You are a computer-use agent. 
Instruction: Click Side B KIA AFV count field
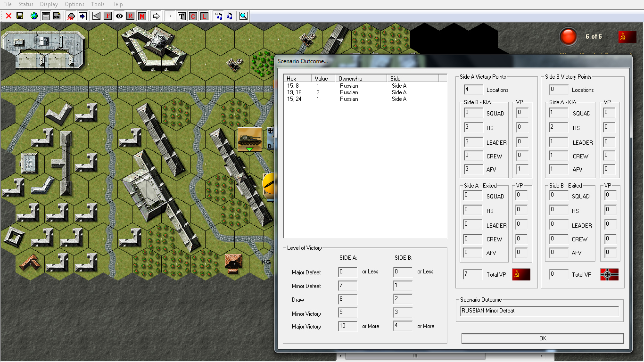[473, 169]
